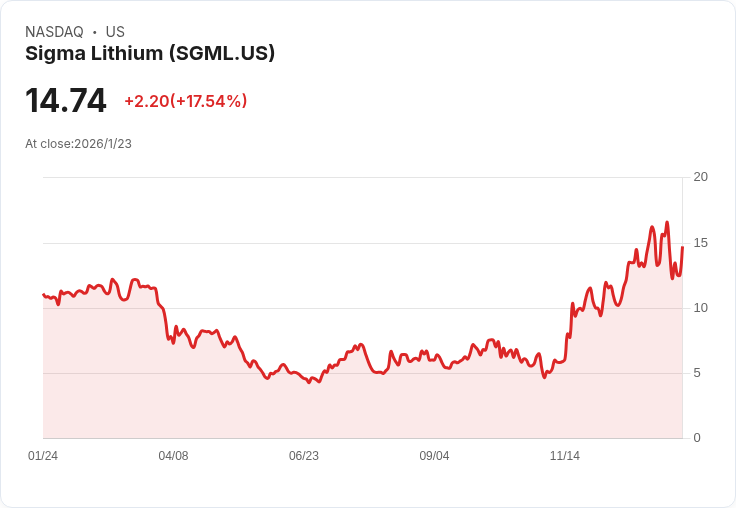Screen dimensions: 736x508
Task: Click the 06/23 date axis label
Action: point(304,456)
